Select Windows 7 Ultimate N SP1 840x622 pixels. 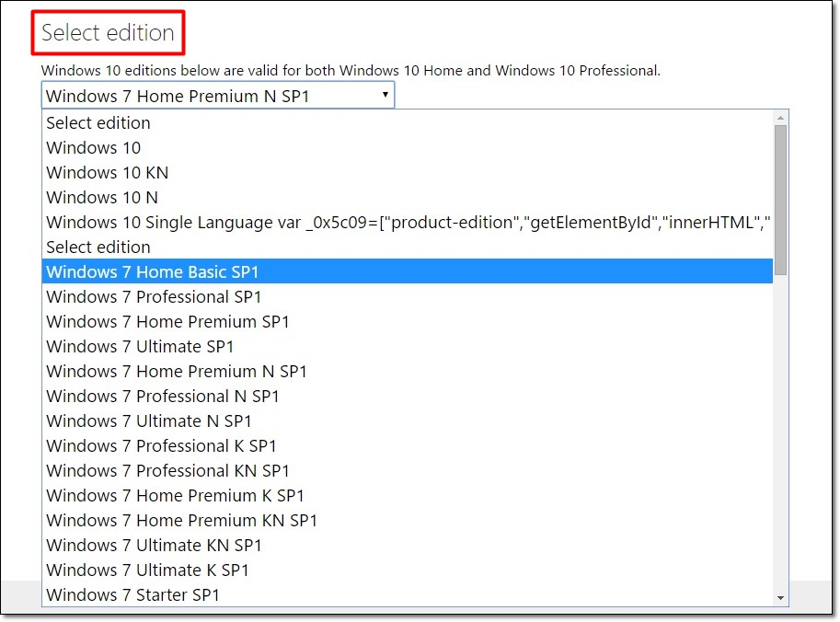[408, 421]
